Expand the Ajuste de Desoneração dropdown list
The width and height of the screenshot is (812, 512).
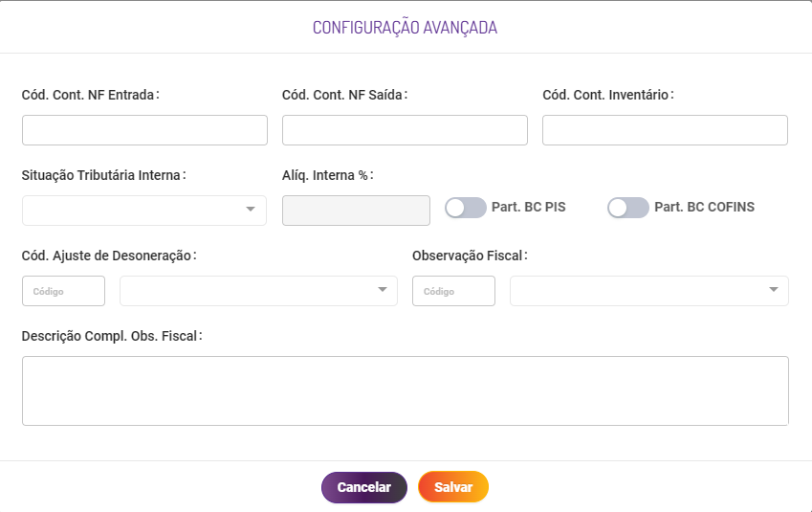coord(258,291)
